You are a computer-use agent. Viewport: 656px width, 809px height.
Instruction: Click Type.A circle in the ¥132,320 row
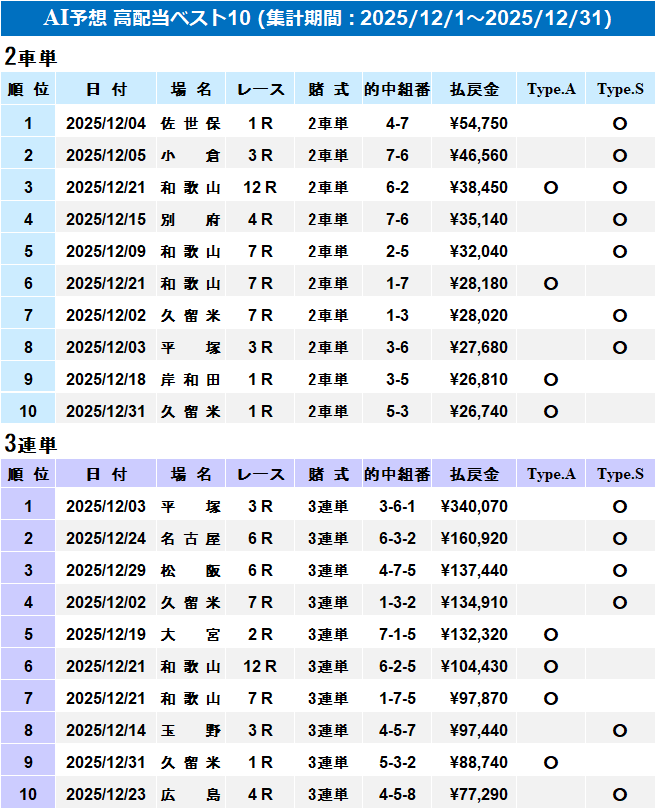tap(551, 635)
